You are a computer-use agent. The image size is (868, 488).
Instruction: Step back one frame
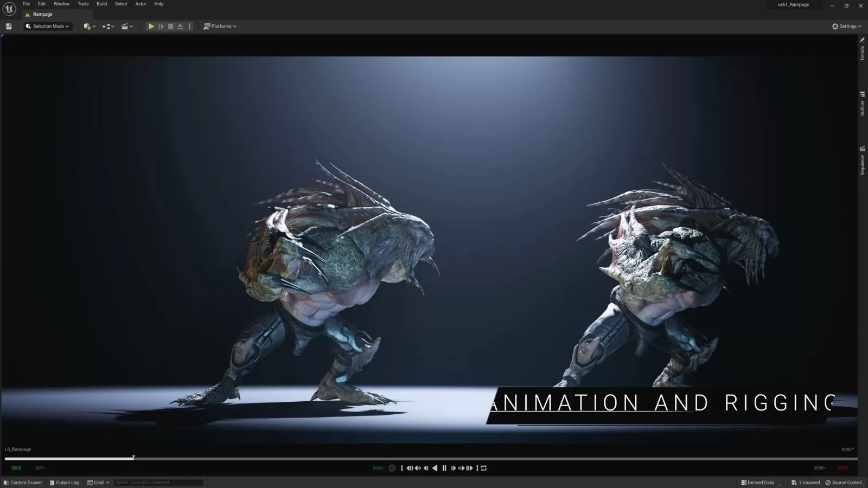point(426,468)
